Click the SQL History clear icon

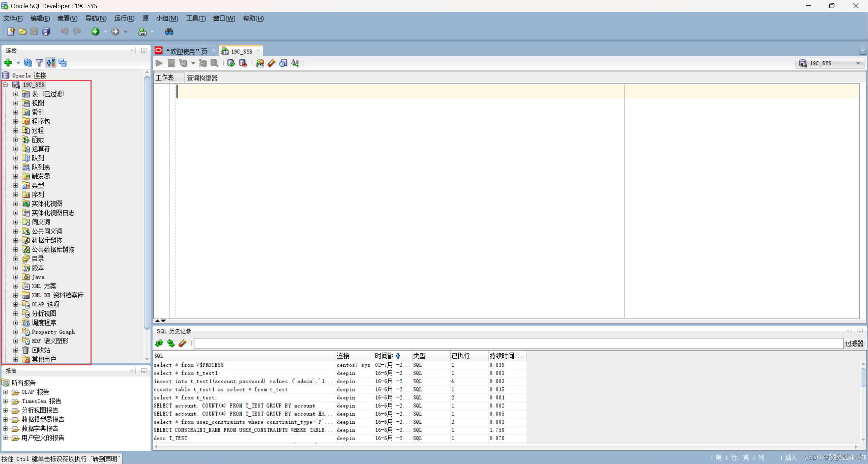[182, 343]
